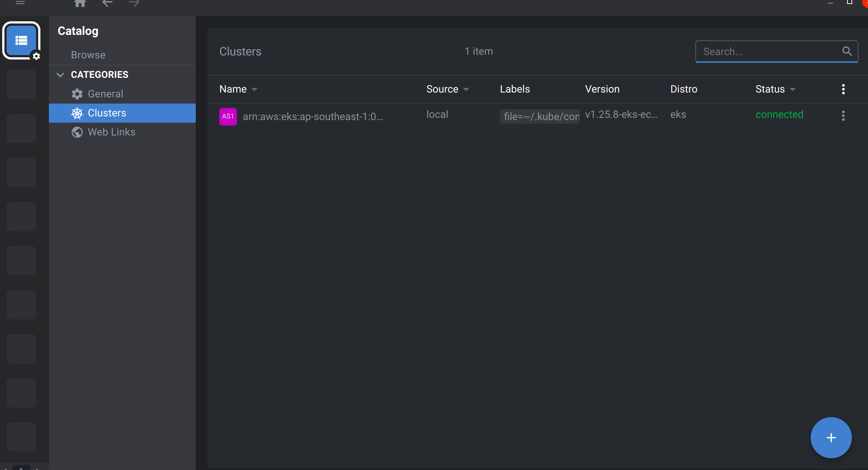Select the General category
Image resolution: width=868 pixels, height=470 pixels.
(x=105, y=94)
